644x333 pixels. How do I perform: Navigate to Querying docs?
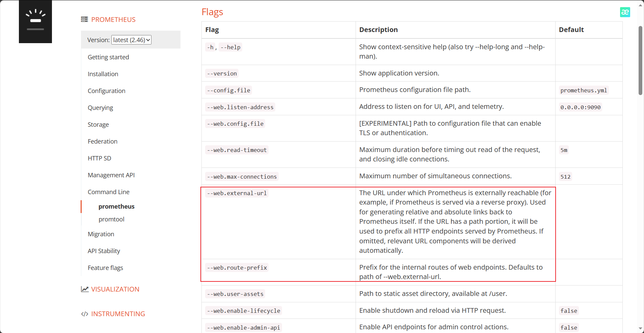[x=100, y=108]
